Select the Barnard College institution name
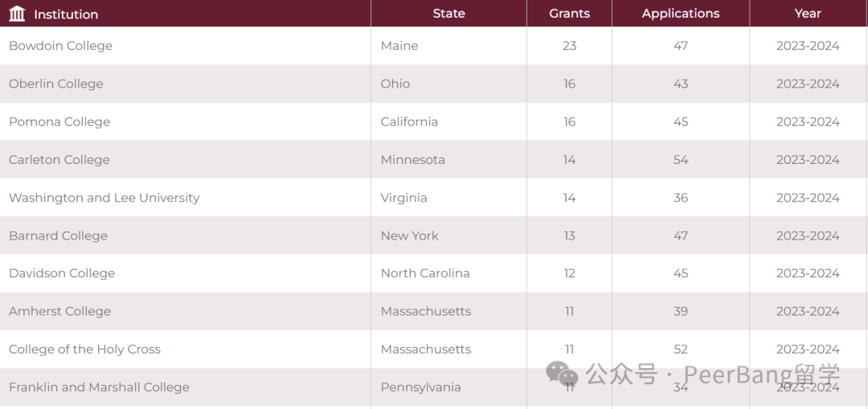The height and width of the screenshot is (409, 868). 58,236
